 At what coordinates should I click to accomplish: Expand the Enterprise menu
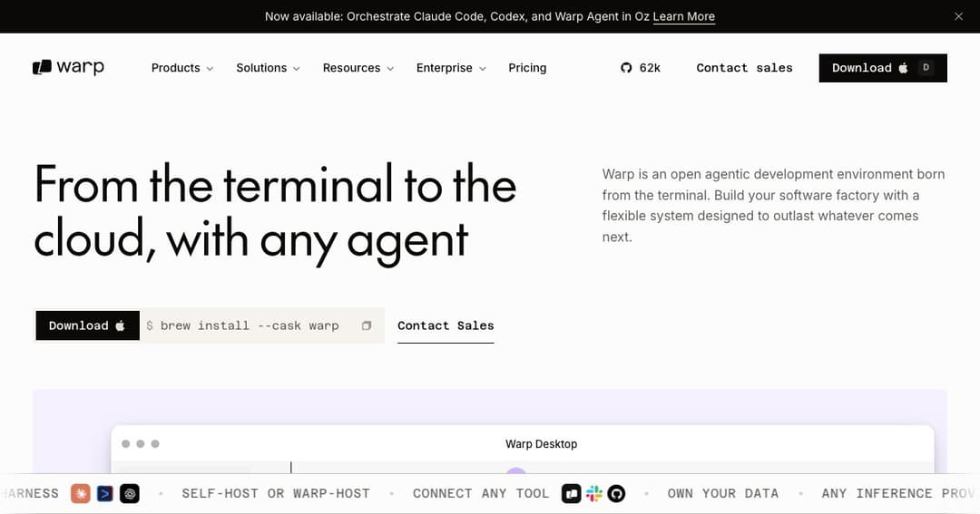[x=451, y=67]
